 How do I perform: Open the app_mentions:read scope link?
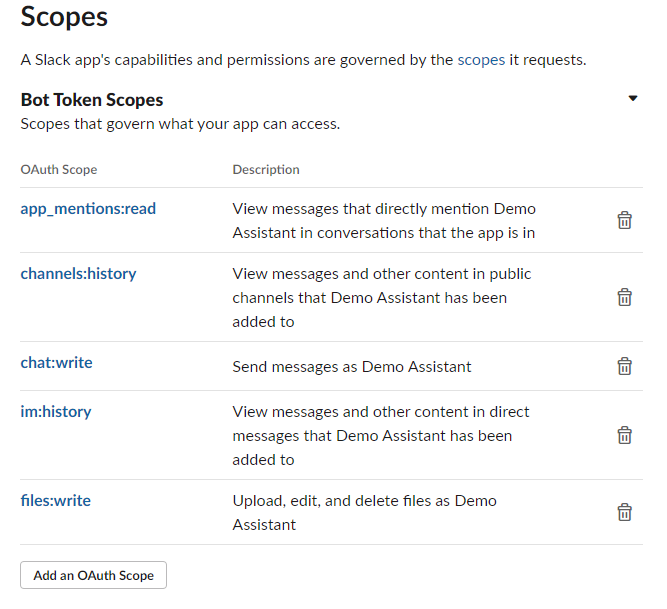tap(88, 209)
